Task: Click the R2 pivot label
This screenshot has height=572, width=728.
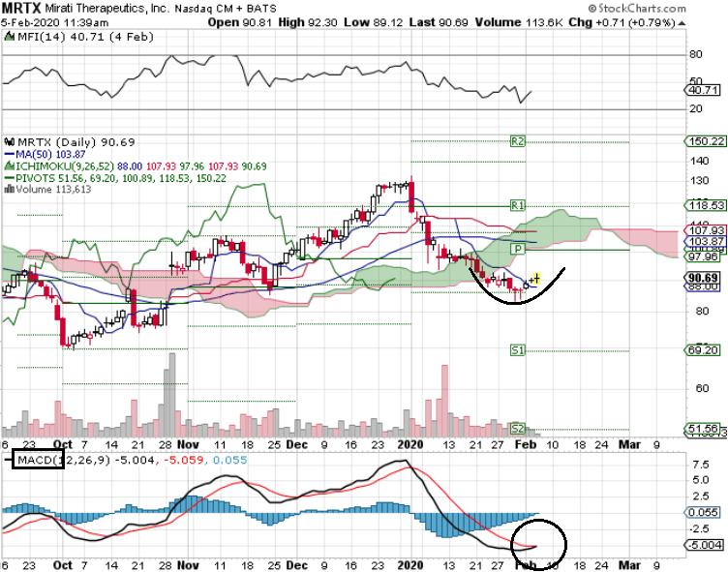Action: [518, 141]
